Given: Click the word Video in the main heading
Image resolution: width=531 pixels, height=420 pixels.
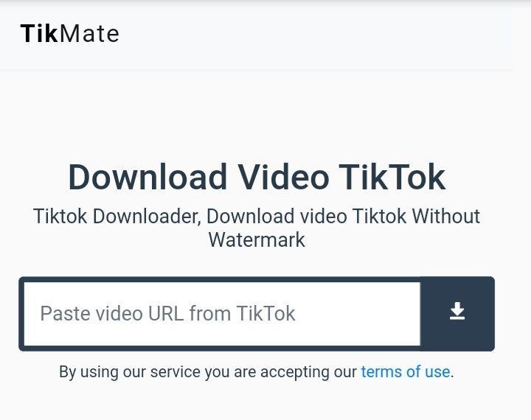Looking at the screenshot, I should [x=283, y=177].
